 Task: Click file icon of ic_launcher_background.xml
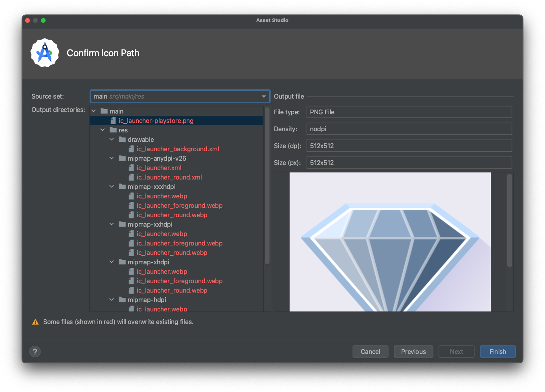point(131,149)
